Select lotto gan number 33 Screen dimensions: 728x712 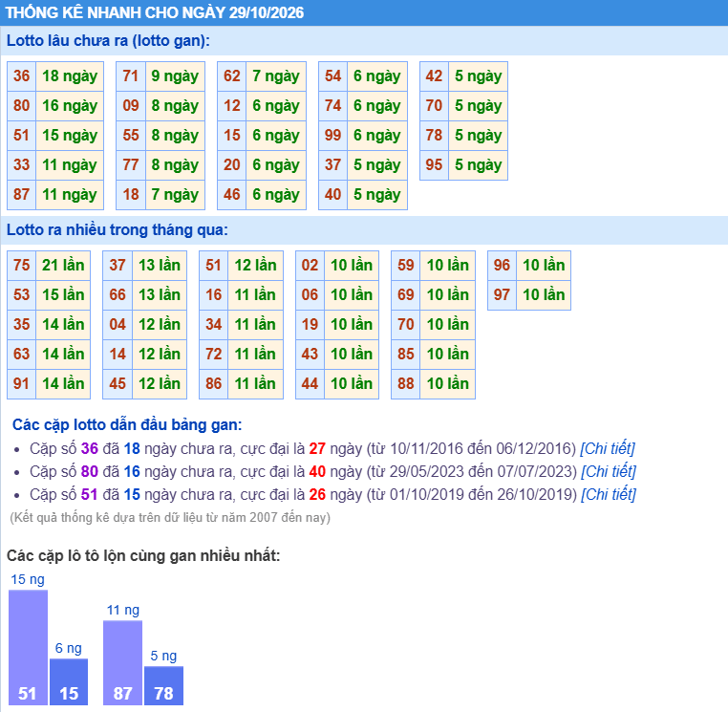(22, 165)
